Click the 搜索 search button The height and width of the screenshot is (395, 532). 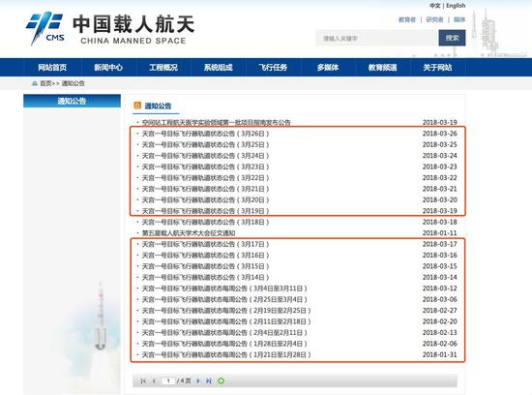(x=452, y=38)
